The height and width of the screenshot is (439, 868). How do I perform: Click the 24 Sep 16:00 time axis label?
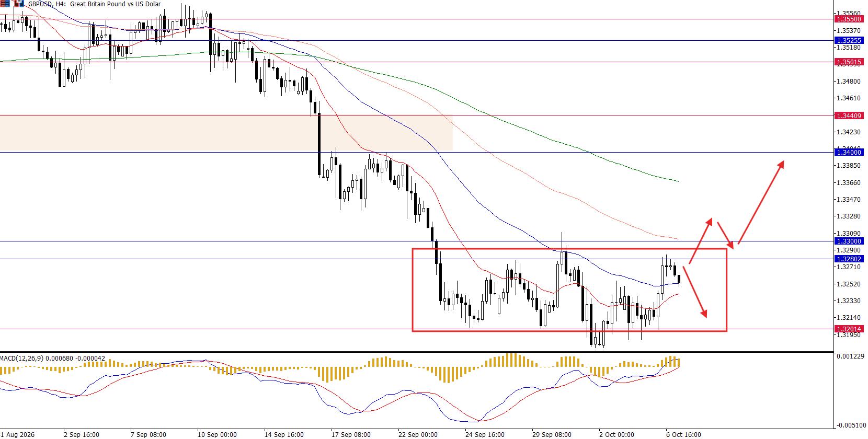(485, 434)
